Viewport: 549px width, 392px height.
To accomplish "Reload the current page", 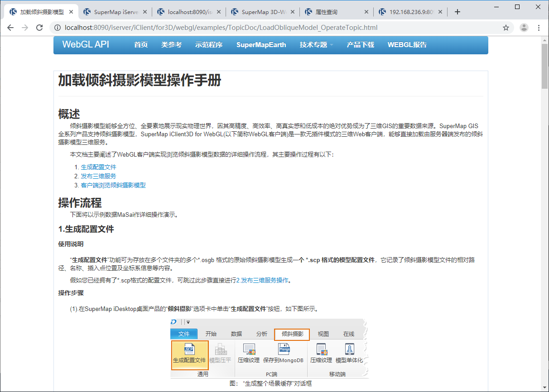I will pyautogui.click(x=39, y=28).
